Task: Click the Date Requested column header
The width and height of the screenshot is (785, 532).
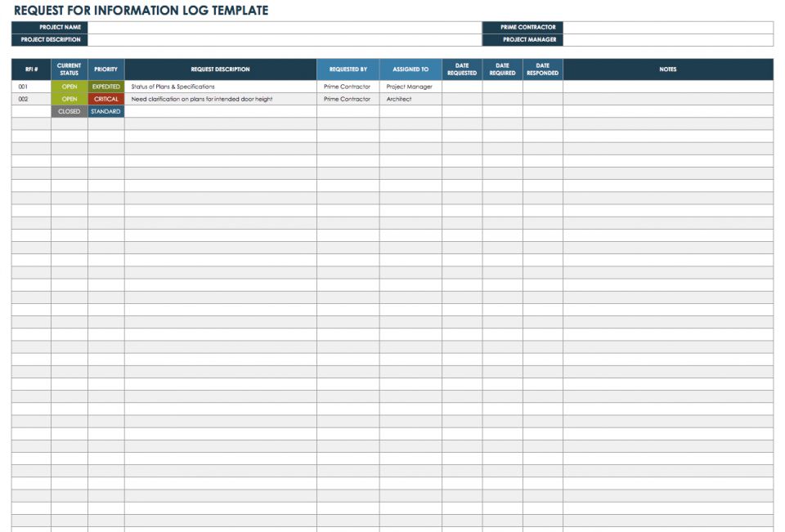Action: tap(462, 69)
